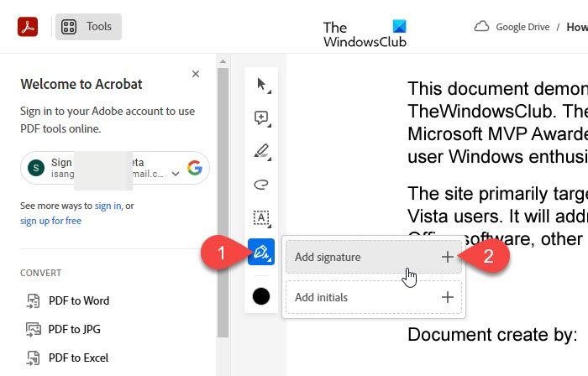Open the Tools menu button
Screen dimensions: 588x376
coord(88,27)
